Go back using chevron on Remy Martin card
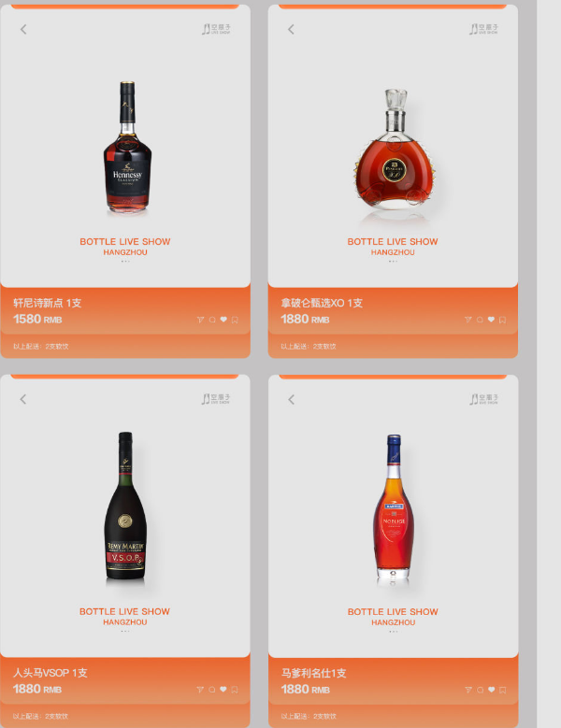The height and width of the screenshot is (728, 561). click(x=23, y=399)
